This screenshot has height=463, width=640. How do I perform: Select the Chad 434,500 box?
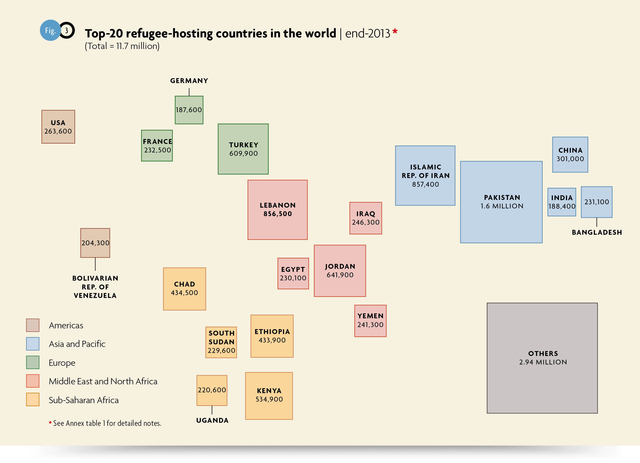click(184, 288)
